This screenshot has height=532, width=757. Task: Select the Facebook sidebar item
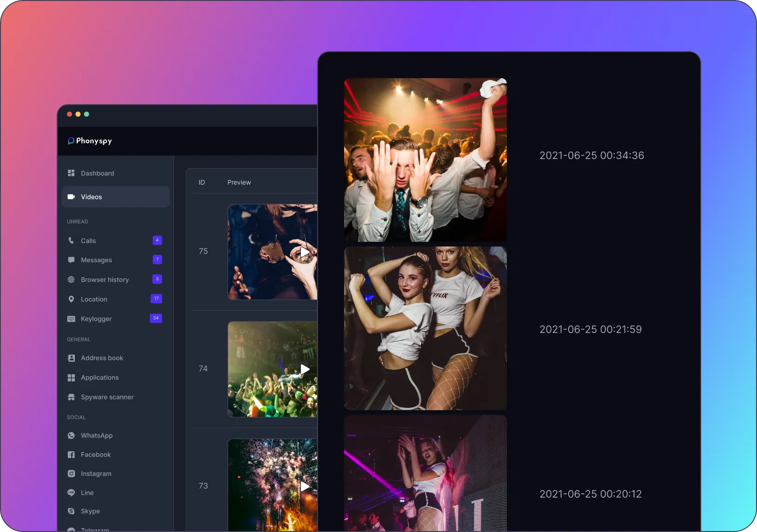tap(95, 454)
